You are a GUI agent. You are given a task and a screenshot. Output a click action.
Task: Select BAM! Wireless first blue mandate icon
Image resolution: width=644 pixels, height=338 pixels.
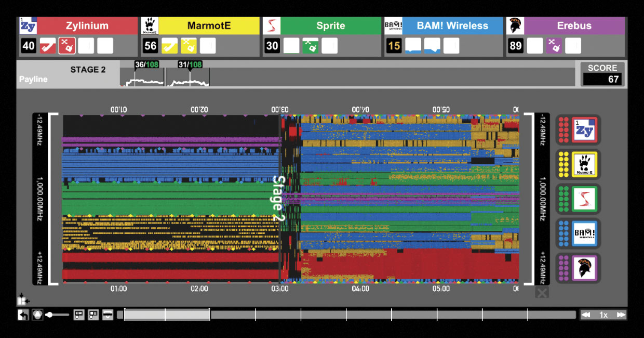point(413,46)
